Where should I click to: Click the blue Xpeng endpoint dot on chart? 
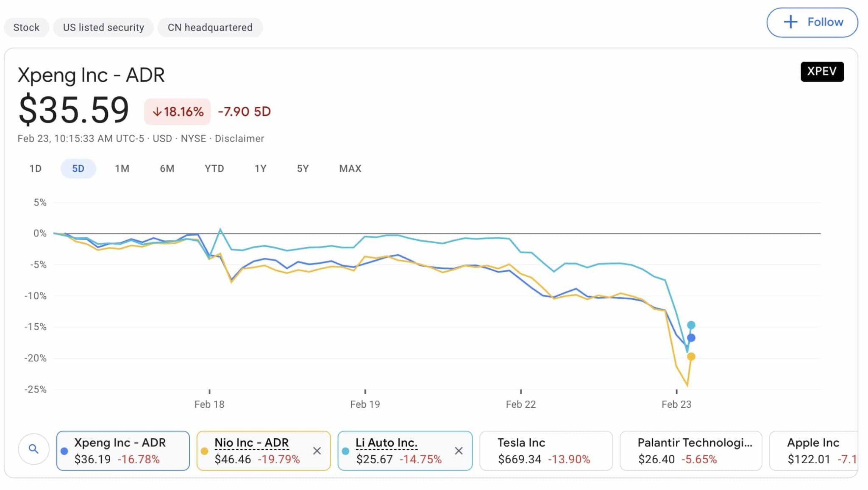[x=691, y=338]
